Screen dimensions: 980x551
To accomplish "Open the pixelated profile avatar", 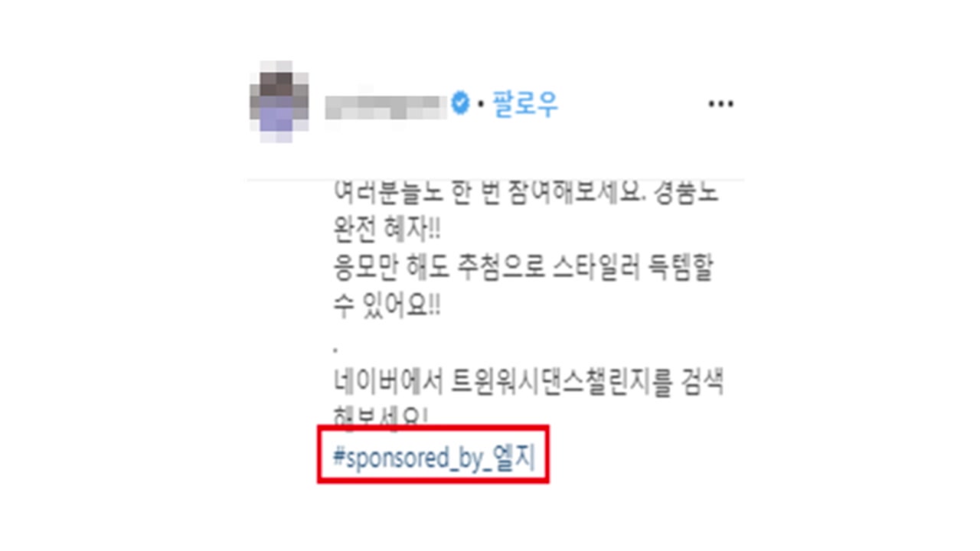I will pyautogui.click(x=279, y=102).
